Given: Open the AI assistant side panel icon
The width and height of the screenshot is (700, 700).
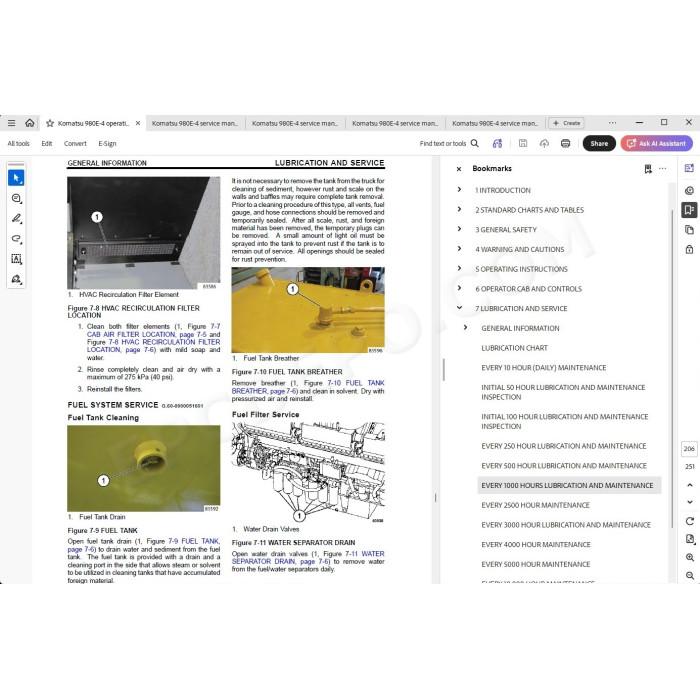Looking at the screenshot, I should [x=689, y=168].
